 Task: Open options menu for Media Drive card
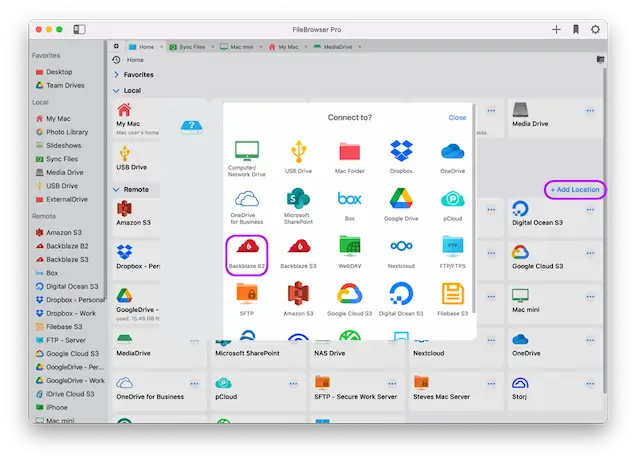tap(590, 110)
